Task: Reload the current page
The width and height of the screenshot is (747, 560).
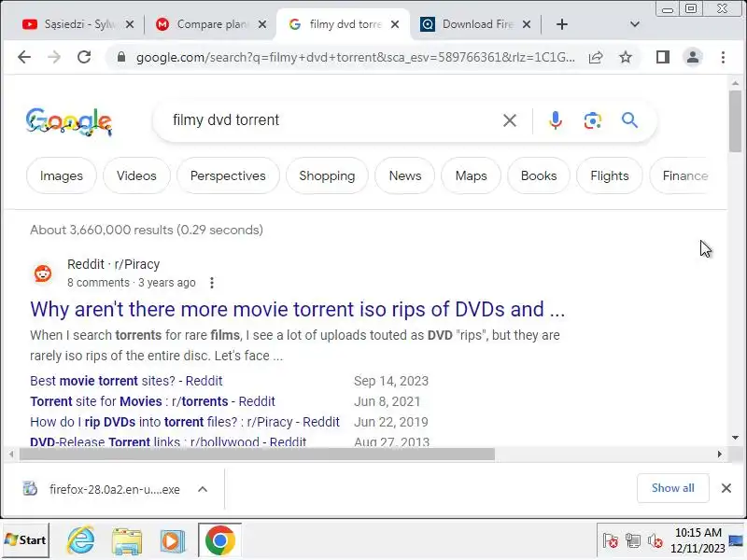Action: pos(84,57)
